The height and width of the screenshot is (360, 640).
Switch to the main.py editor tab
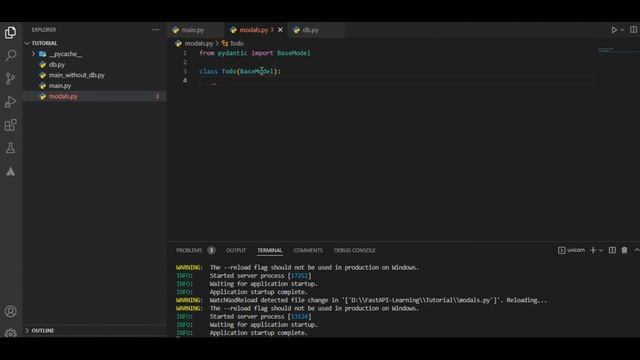tap(192, 30)
